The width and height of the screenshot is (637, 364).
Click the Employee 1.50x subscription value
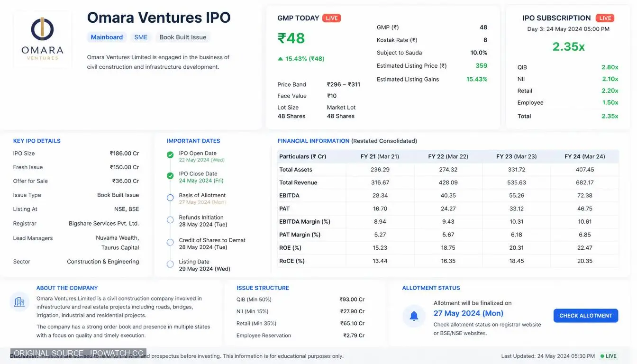click(610, 103)
